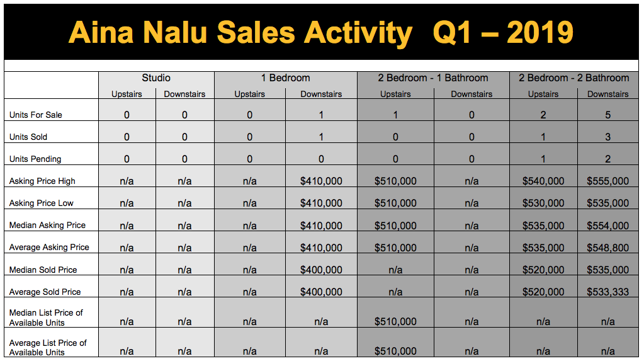Click Average List Price of Available Units label

click(48, 347)
